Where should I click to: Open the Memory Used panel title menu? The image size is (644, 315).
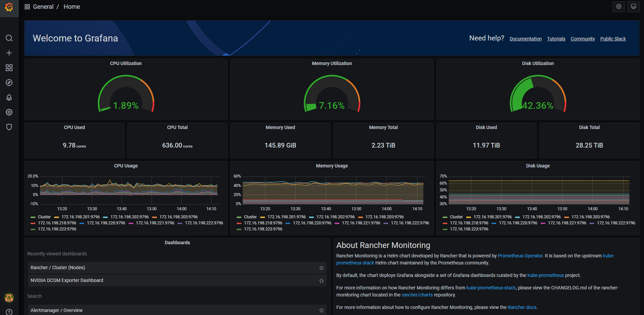click(280, 127)
